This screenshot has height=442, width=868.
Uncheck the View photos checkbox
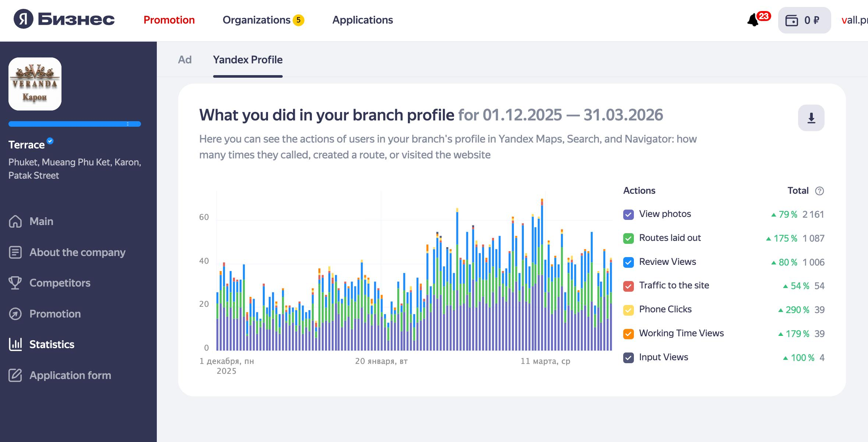pyautogui.click(x=628, y=214)
